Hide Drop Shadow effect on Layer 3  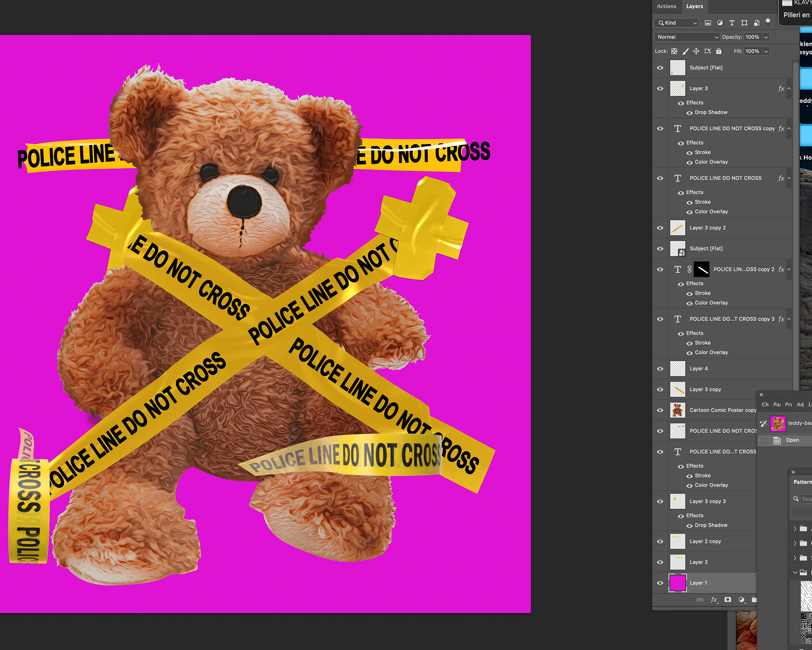point(689,113)
